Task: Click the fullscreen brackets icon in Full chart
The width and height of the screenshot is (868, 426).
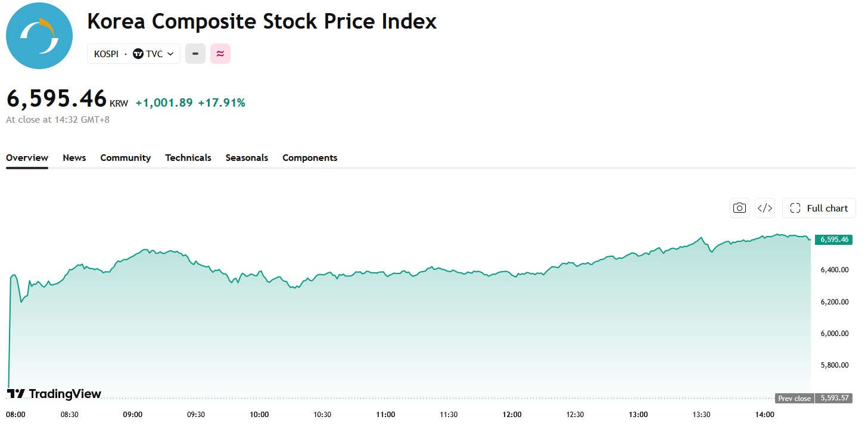Action: [x=795, y=208]
